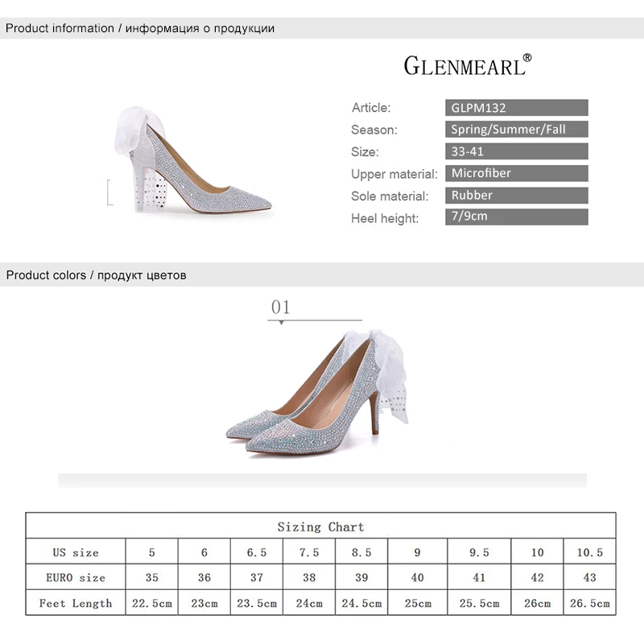Click feet length cell 22.5cm
Image resolution: width=644 pixels, height=644 pixels.
151,603
